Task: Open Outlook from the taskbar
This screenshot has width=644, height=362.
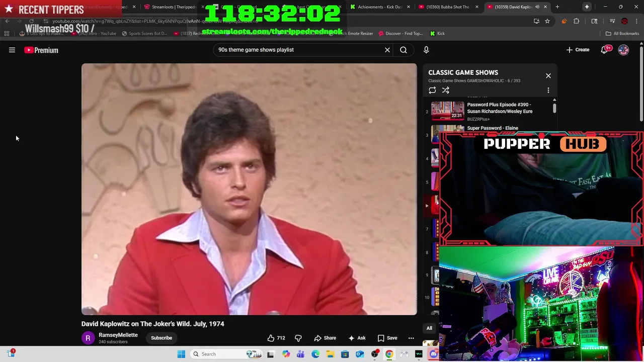Action: (360, 354)
